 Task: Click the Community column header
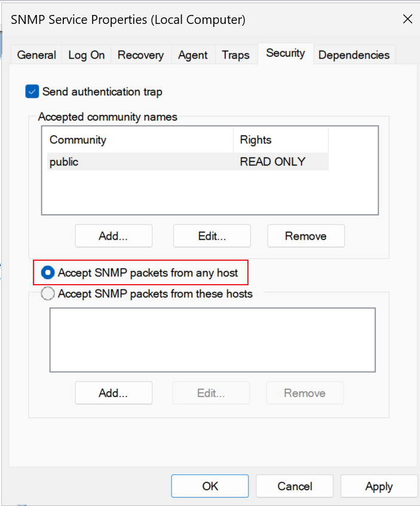tap(140, 140)
